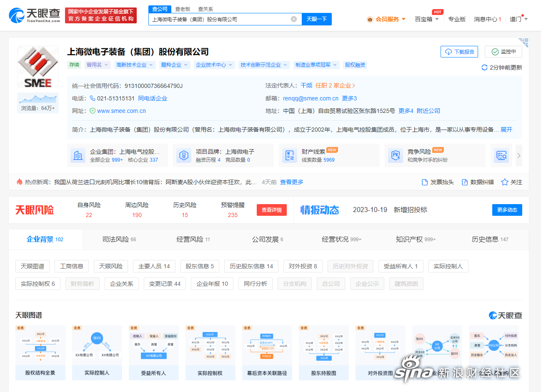Click the Tianyancha logo in header
541x392 pixels.
(35, 15)
